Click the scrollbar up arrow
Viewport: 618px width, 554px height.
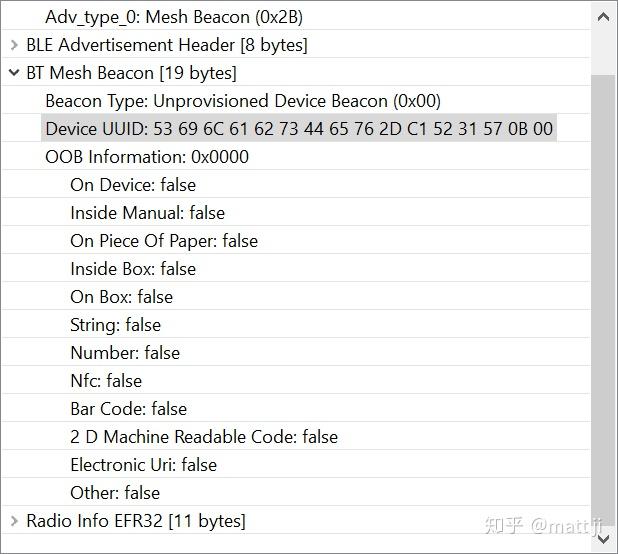tap(603, 16)
